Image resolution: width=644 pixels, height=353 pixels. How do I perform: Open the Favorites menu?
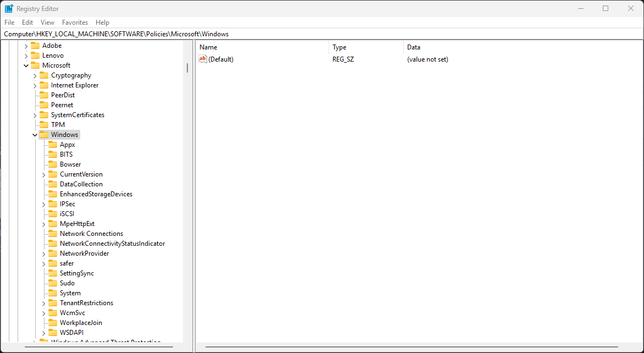75,23
